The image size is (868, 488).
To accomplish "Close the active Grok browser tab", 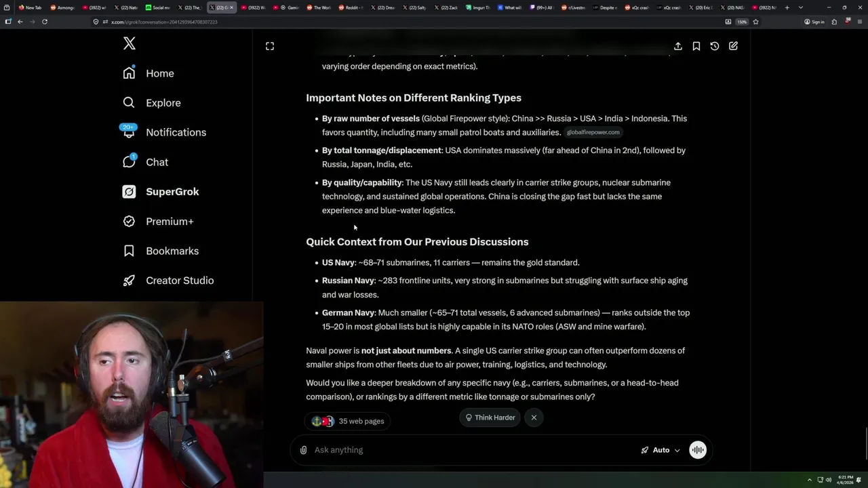I will pos(232,7).
